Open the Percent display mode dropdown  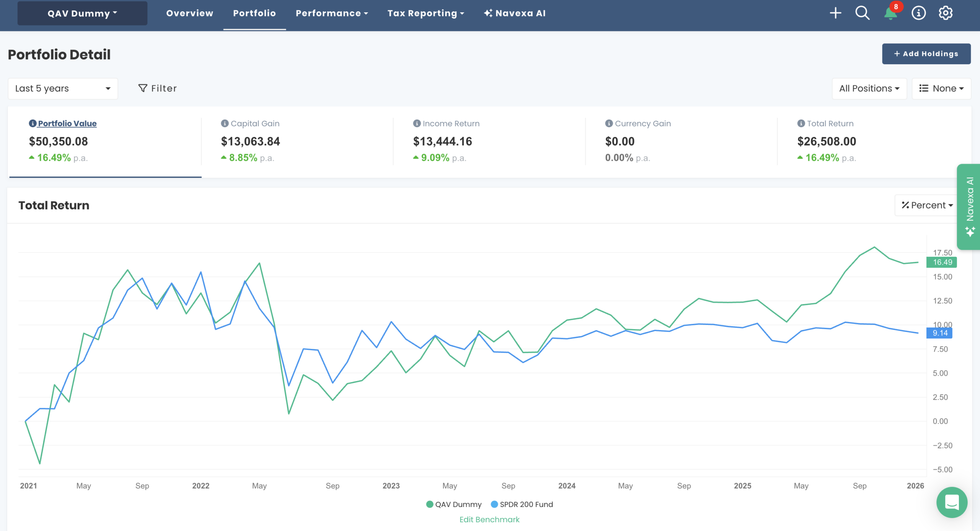click(926, 205)
